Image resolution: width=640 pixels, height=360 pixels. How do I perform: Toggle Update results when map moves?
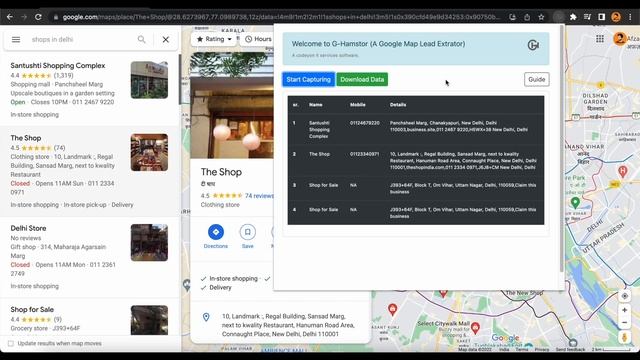coord(11,344)
